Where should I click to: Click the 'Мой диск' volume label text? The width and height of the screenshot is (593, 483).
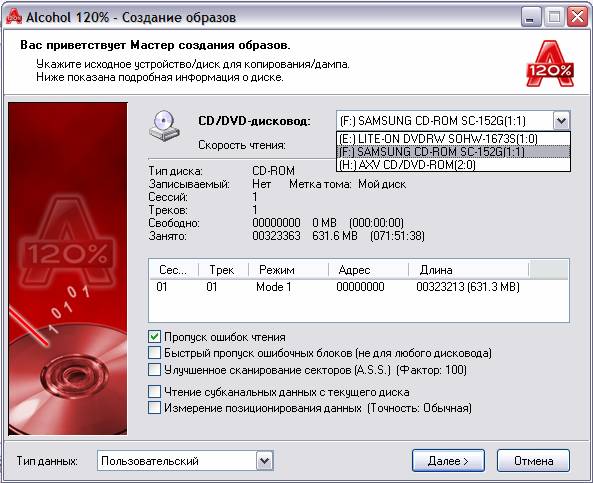coord(382,184)
